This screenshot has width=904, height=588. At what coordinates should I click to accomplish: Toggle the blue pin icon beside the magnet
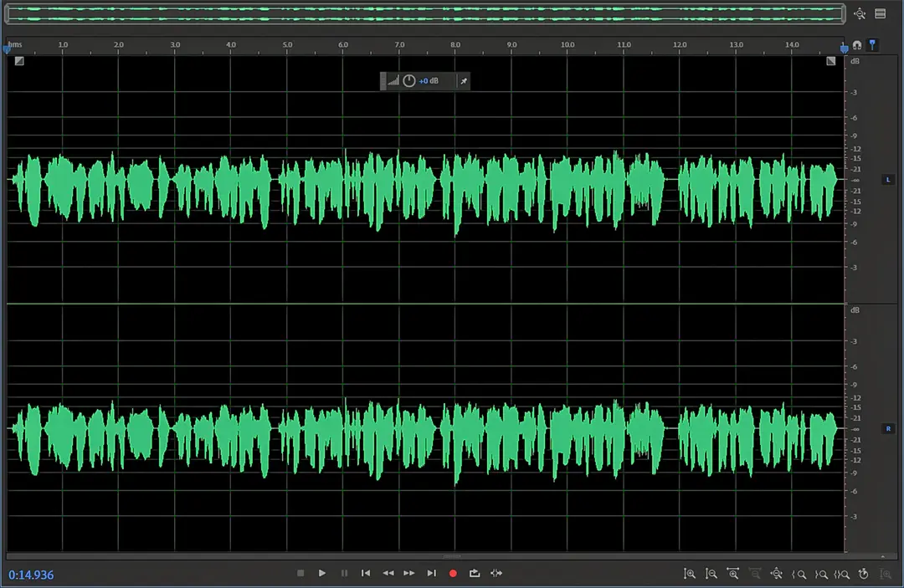(x=873, y=45)
